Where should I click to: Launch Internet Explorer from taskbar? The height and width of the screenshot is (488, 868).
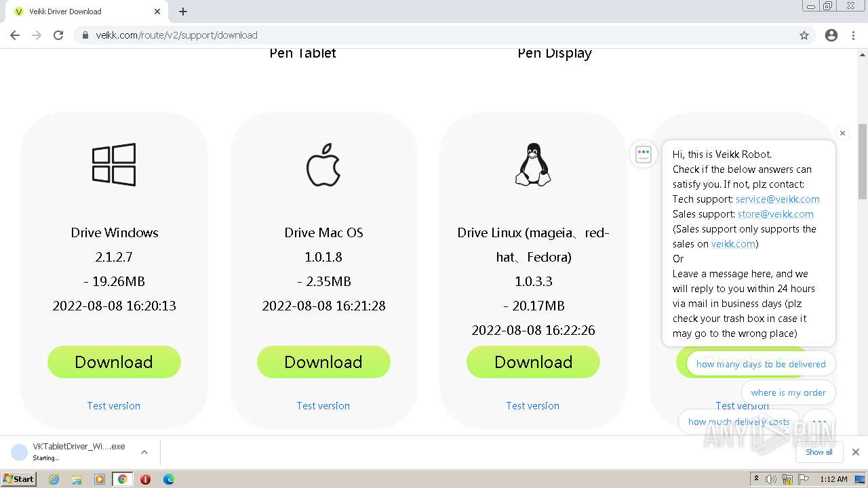pos(54,479)
